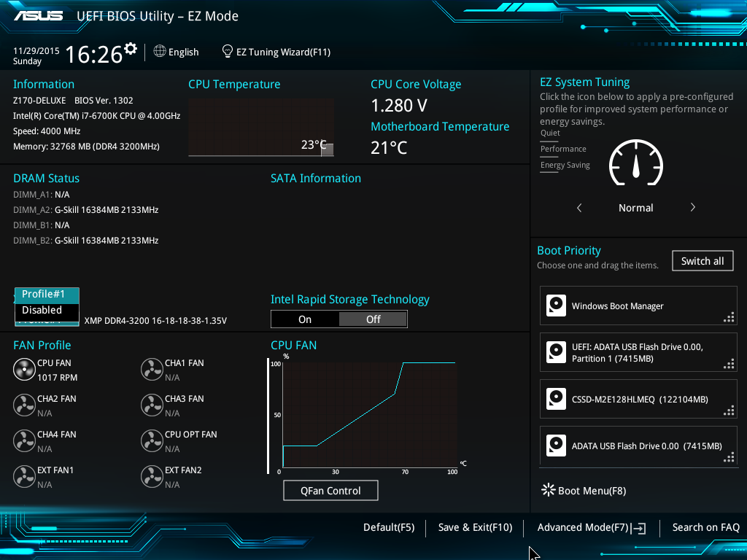Click Memory: 32768 MB text line
This screenshot has width=747, height=560.
(86, 146)
